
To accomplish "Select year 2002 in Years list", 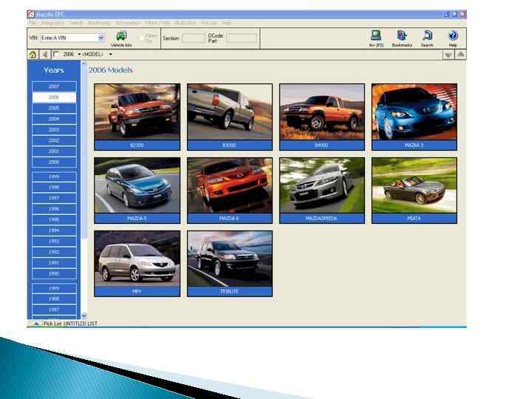I will click(54, 140).
